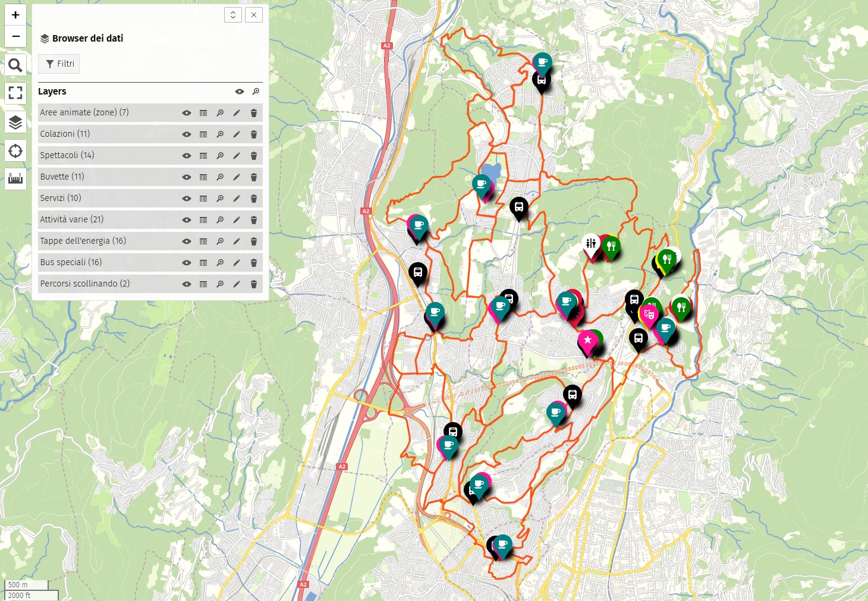
Task: Collapse the data browser panel
Action: click(x=233, y=15)
